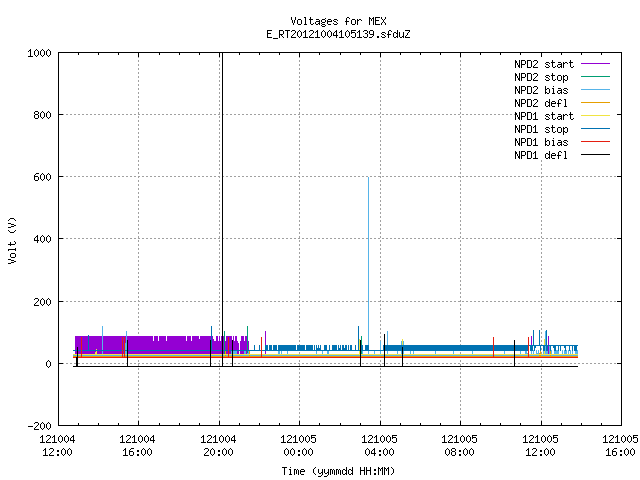Click the x-axis tick '121004 12:00'
The width and height of the screenshot is (640, 480).
[x=57, y=446]
